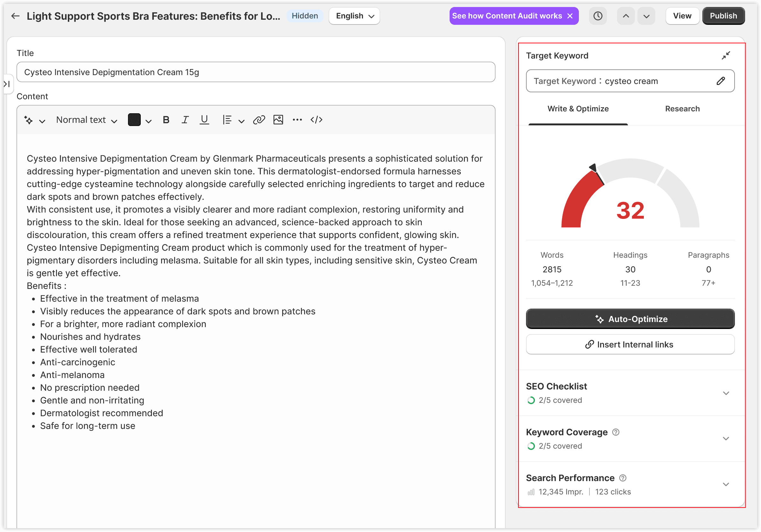Image resolution: width=761 pixels, height=532 pixels.
Task: Open Search Performance help icon
Action: click(x=622, y=478)
